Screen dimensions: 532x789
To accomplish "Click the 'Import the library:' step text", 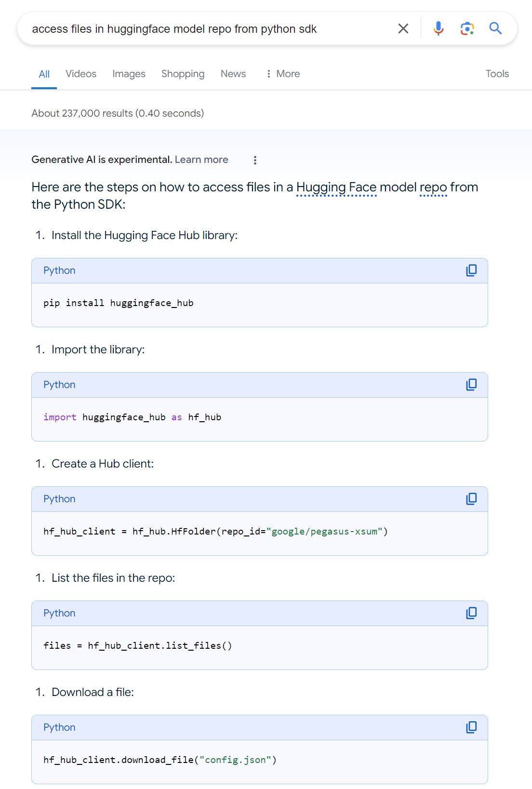I will (98, 349).
